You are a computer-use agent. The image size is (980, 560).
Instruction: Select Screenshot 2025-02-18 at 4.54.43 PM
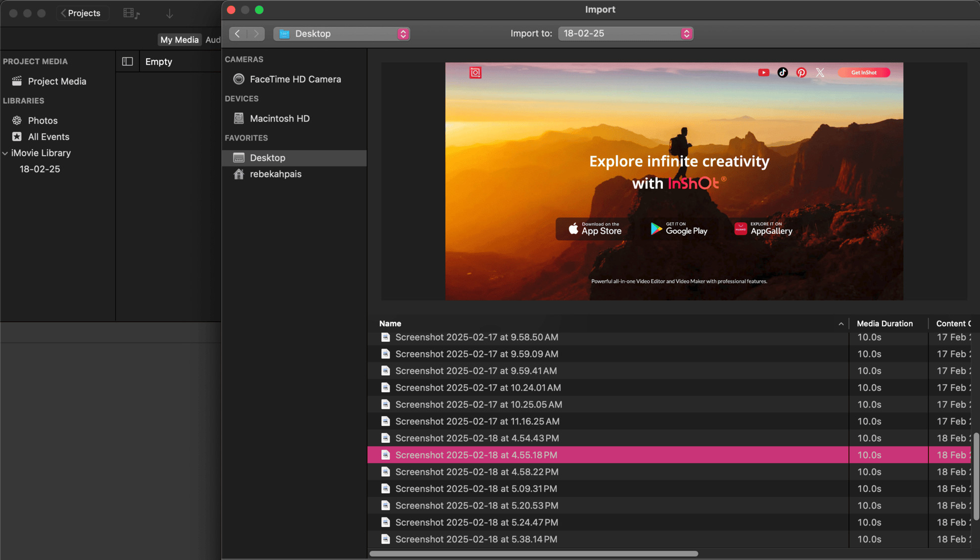click(476, 438)
